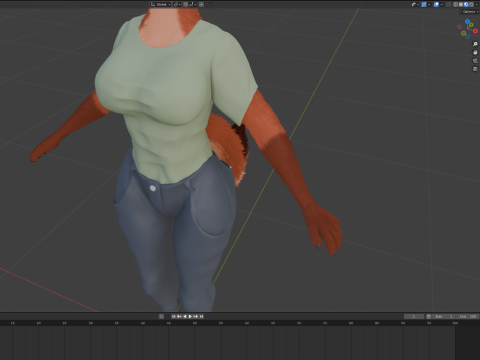The height and width of the screenshot is (360, 480).
Task: Switch to rendered shading mode
Action: pos(471,4)
